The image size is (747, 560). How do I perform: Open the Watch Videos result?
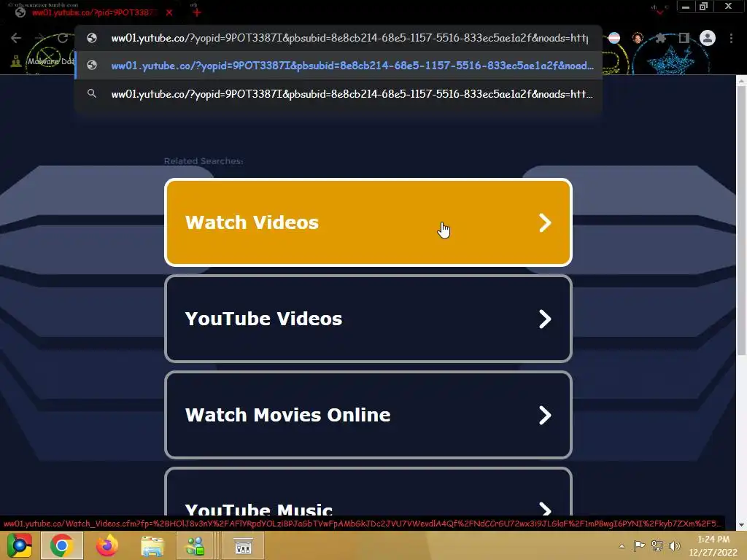(368, 222)
